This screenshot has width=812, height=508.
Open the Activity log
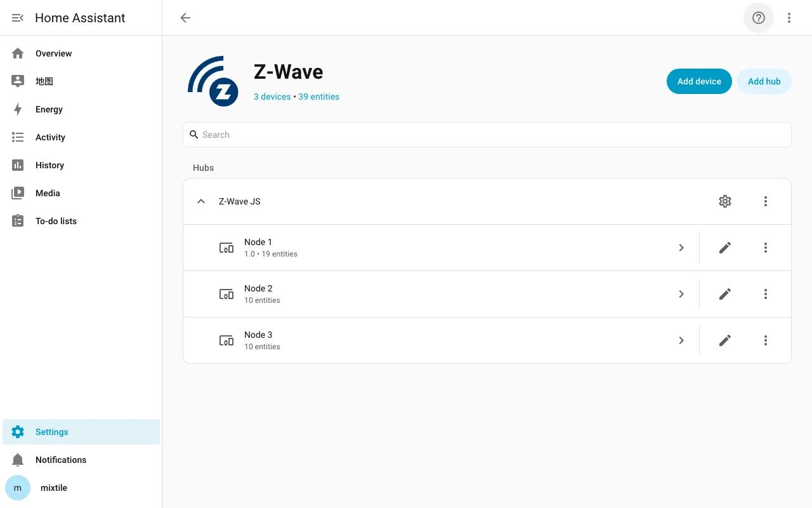(81, 137)
